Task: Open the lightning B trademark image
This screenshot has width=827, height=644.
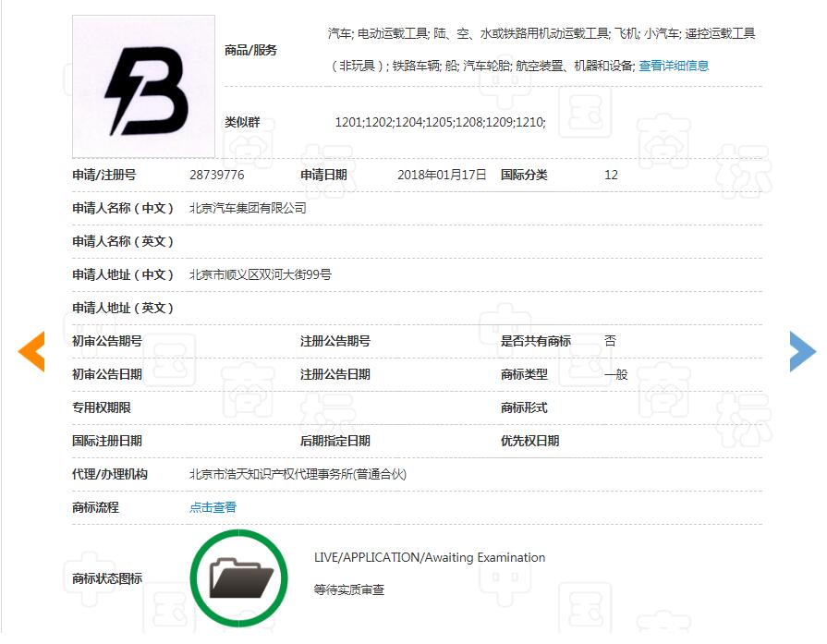Action: [144, 87]
